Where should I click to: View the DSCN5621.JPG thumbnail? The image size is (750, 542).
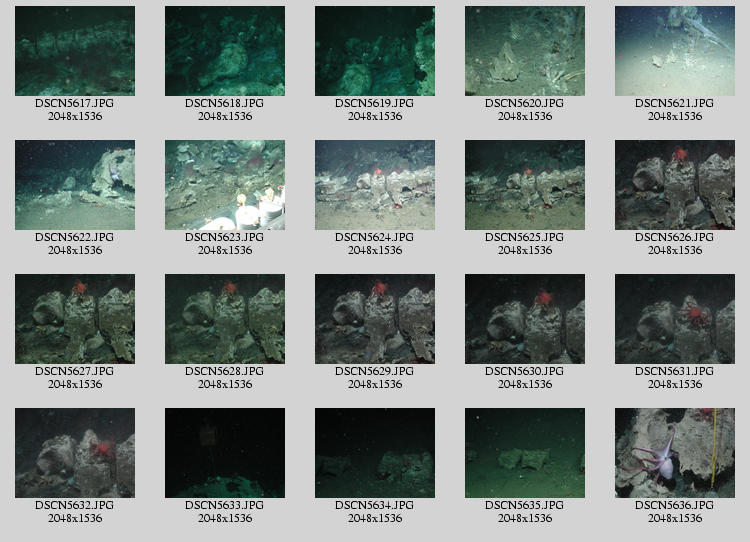675,51
